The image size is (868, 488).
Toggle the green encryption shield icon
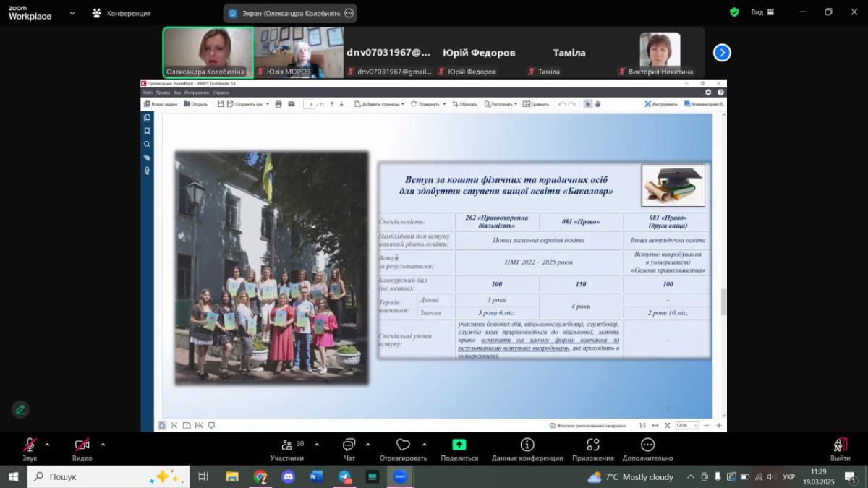[x=734, y=12]
